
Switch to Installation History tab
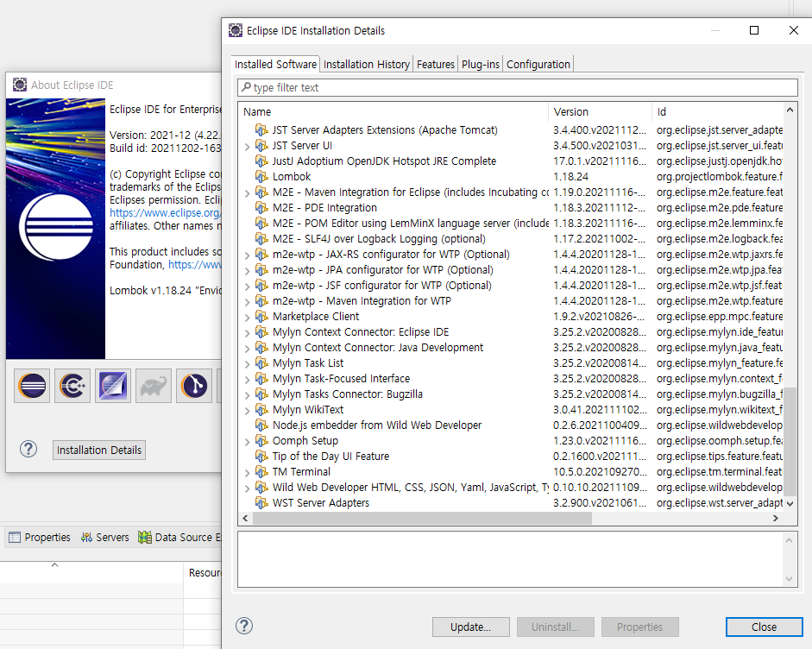[x=366, y=64]
